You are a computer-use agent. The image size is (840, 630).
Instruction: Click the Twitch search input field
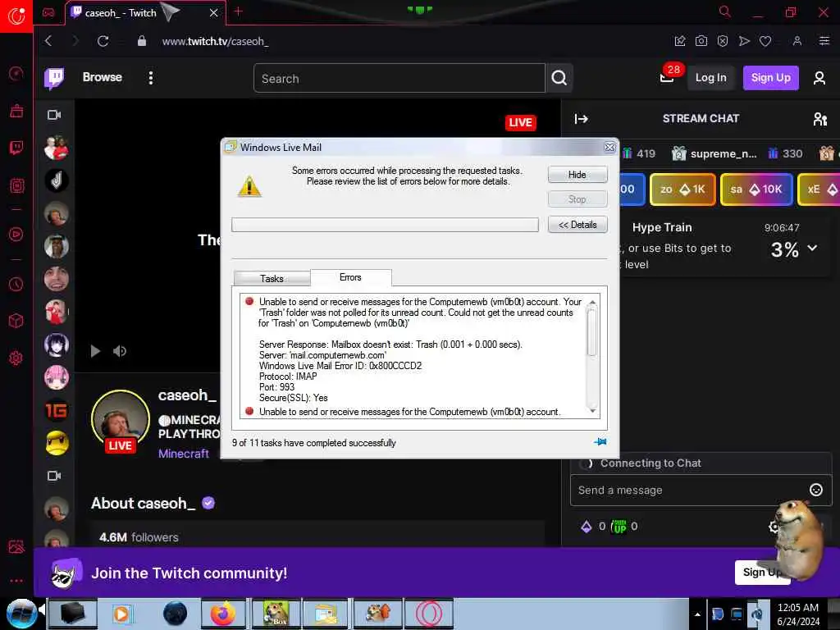(399, 78)
